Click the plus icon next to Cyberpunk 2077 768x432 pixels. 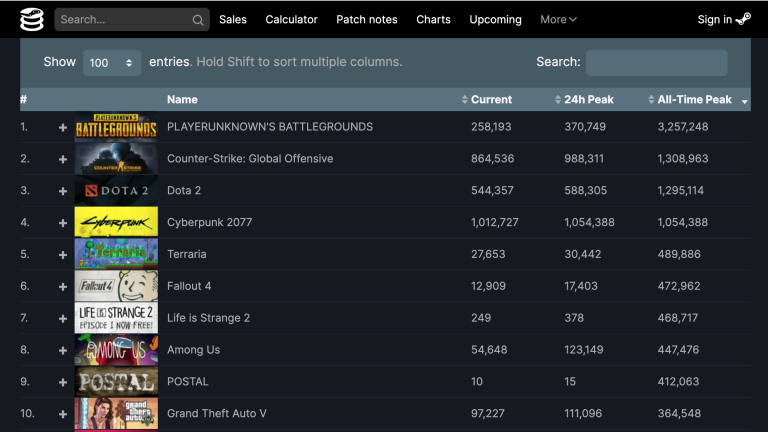click(63, 223)
